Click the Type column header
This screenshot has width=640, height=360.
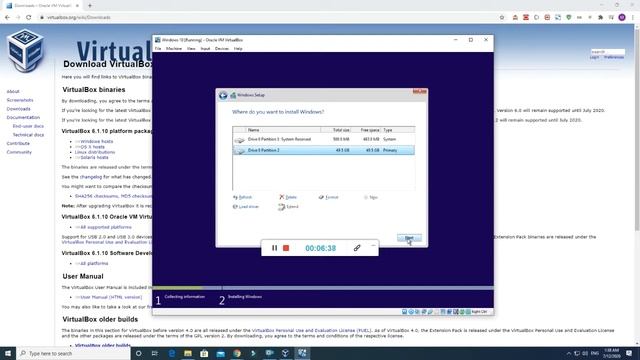pyautogui.click(x=398, y=130)
